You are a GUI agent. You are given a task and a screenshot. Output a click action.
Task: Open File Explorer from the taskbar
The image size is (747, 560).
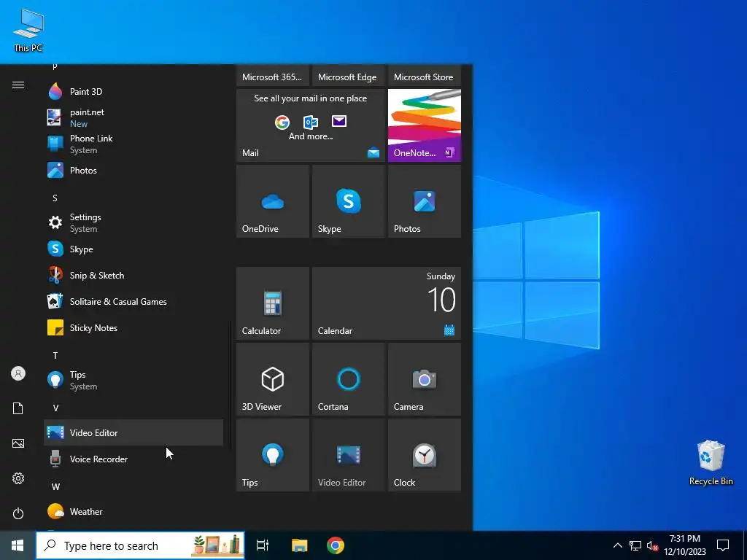(300, 545)
